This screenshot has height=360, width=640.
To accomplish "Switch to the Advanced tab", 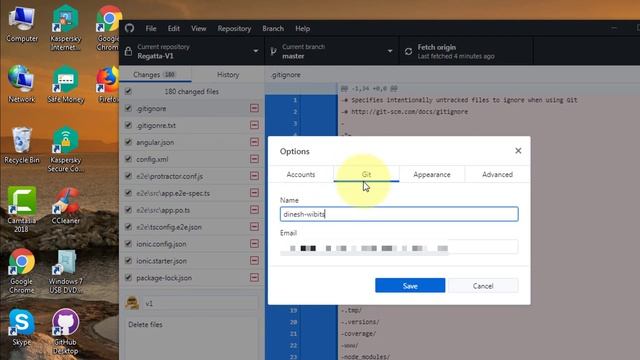I will [x=497, y=174].
